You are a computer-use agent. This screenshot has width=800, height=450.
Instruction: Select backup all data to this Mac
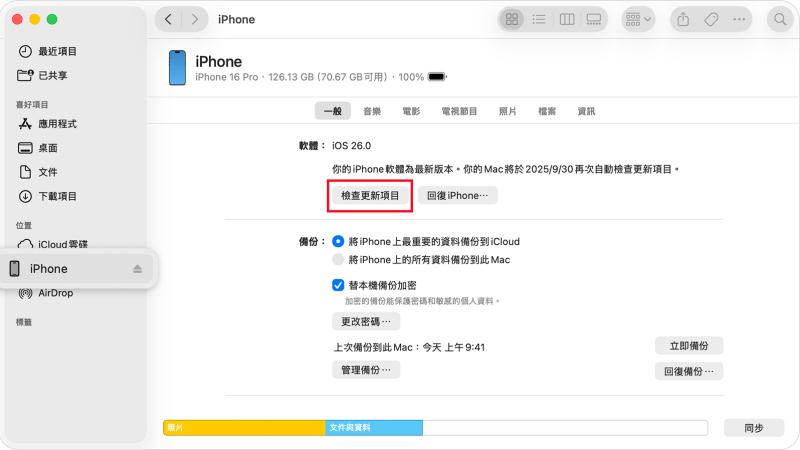[338, 260]
